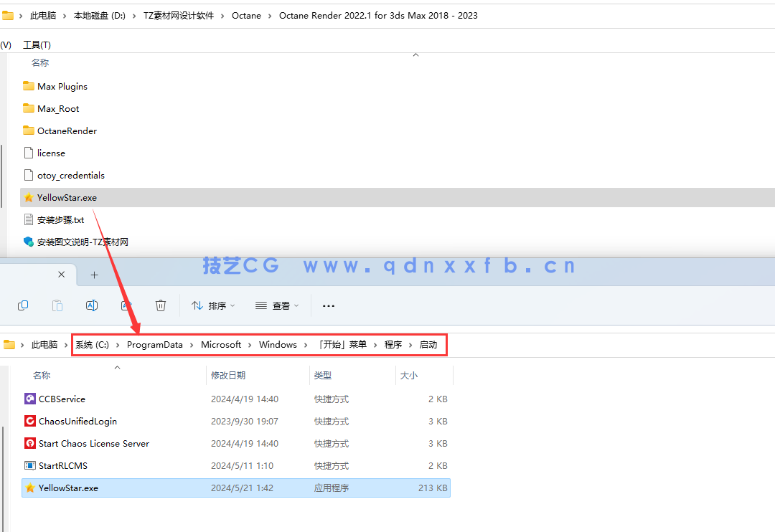Open the 查看 view dropdown
This screenshot has height=532, width=775.
click(277, 306)
